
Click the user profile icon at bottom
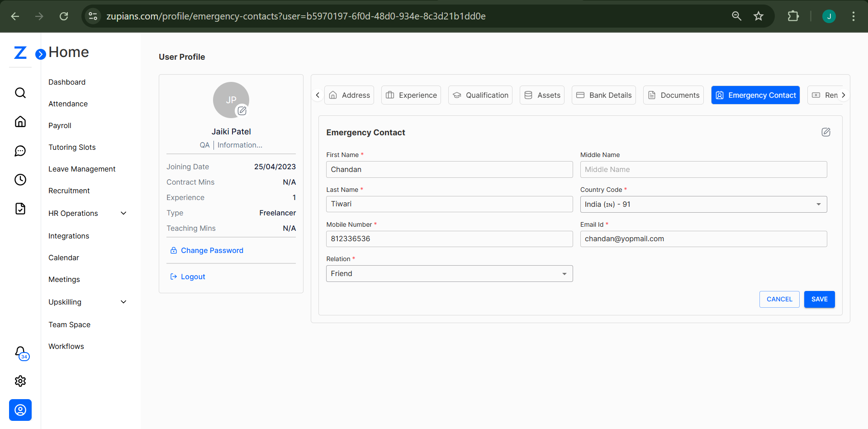tap(20, 410)
